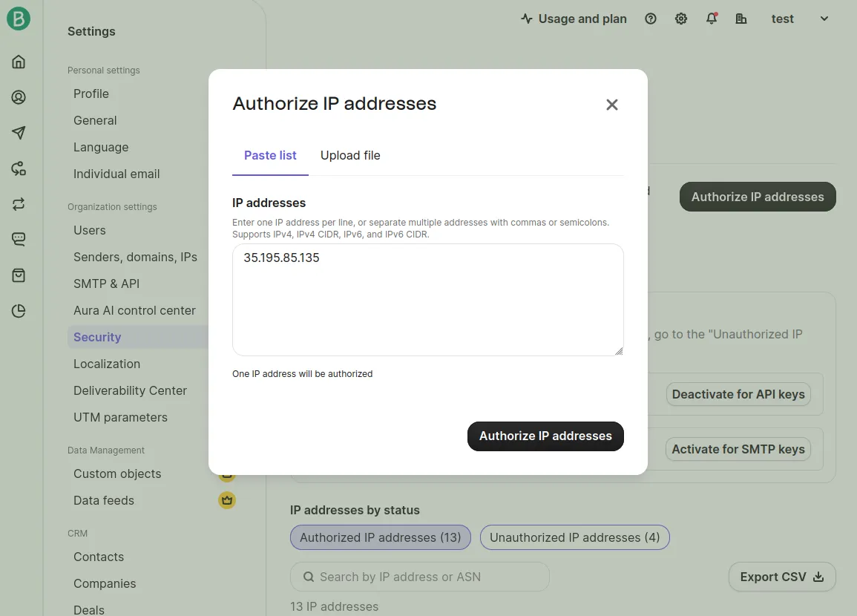Click the organization building icon
This screenshot has height=616, width=857.
click(741, 19)
